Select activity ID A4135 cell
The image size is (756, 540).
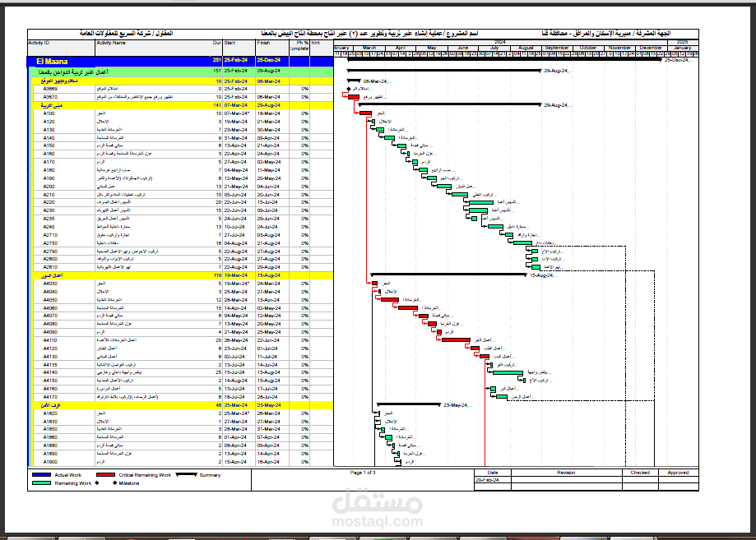tap(50, 365)
